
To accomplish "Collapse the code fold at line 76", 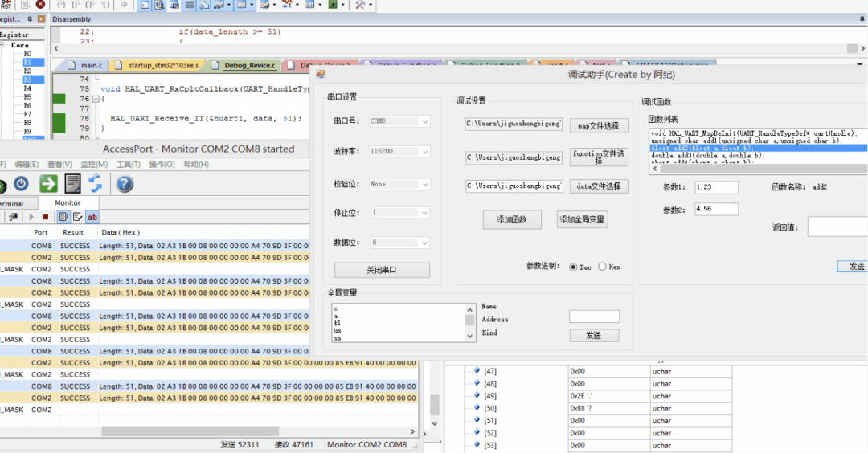I will 96,99.
